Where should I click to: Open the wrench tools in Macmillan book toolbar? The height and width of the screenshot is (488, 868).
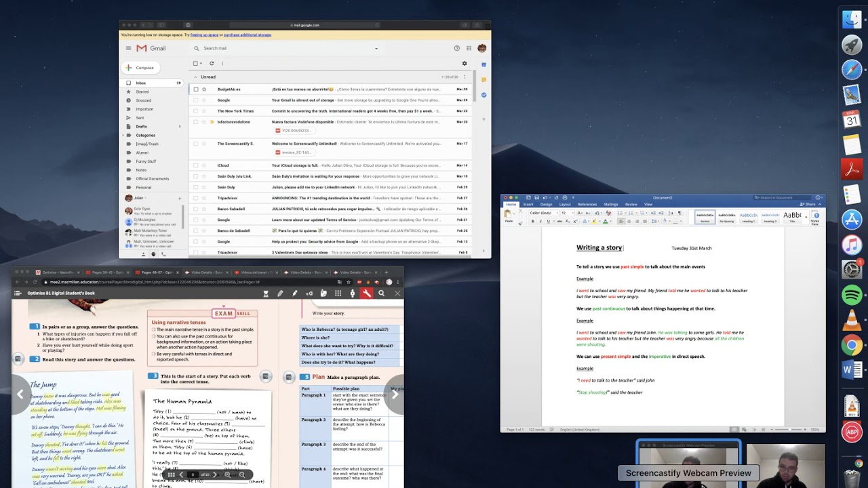click(x=366, y=293)
